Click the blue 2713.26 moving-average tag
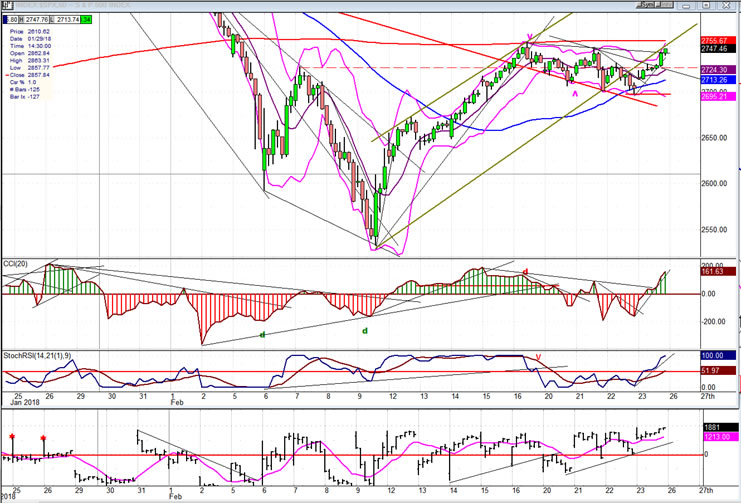Image resolution: width=741 pixels, height=503 pixels. tap(717, 80)
